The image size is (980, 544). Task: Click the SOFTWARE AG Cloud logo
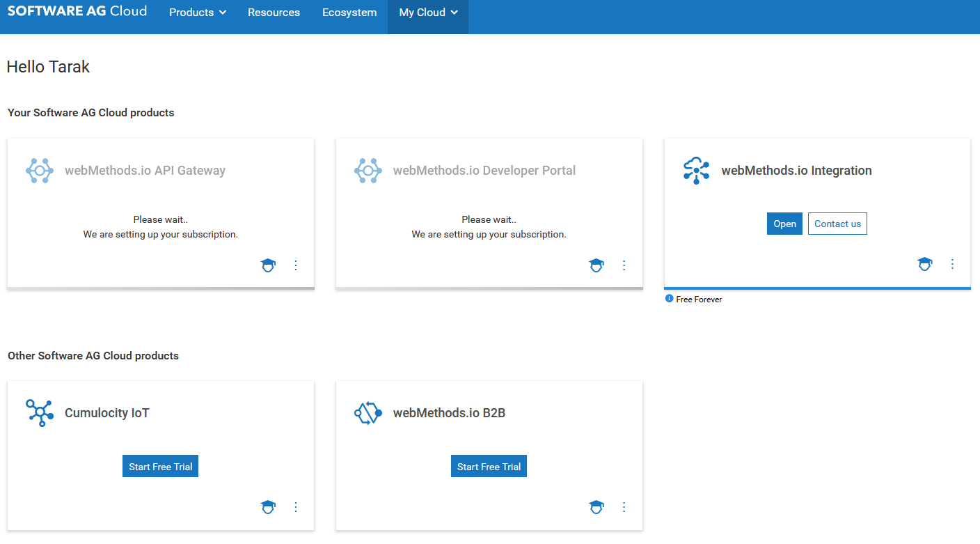pyautogui.click(x=77, y=11)
